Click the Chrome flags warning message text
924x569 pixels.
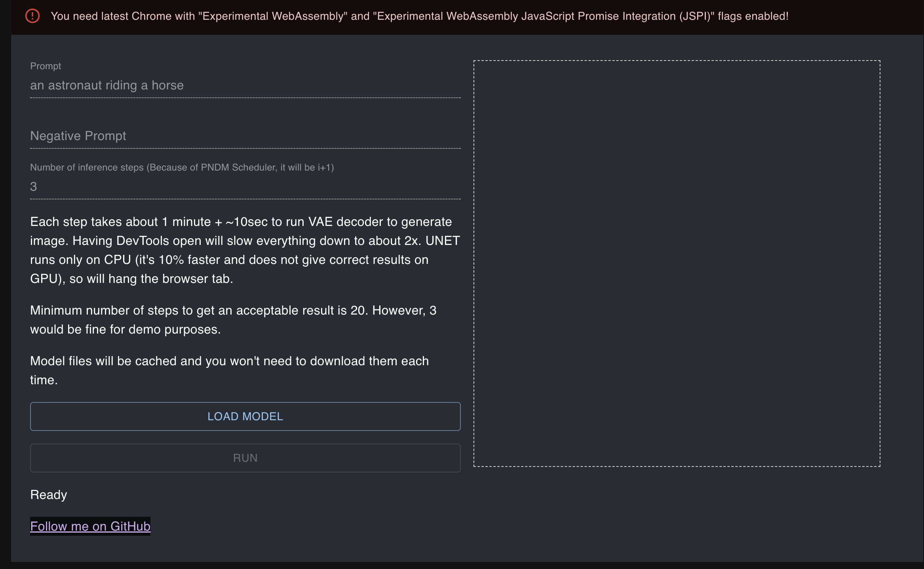pos(420,16)
